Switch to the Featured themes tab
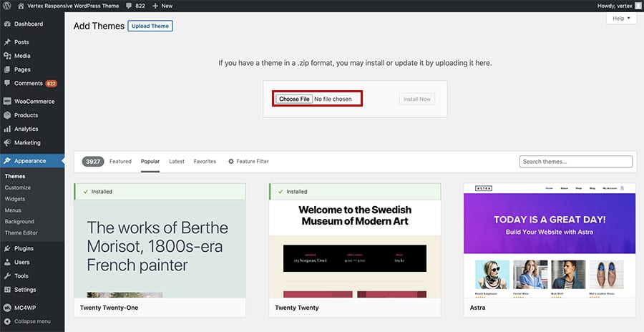This screenshot has width=644, height=332. 120,162
